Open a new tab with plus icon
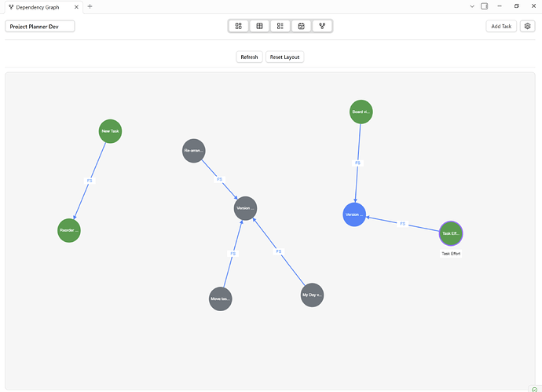Screen dimensions: 542x392 [x=90, y=6]
